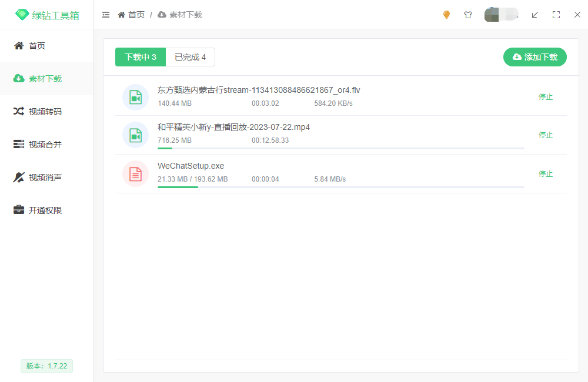This screenshot has height=382, width=588.
Task: Expand the breadcrumb 首页 entry
Action: tap(131, 15)
